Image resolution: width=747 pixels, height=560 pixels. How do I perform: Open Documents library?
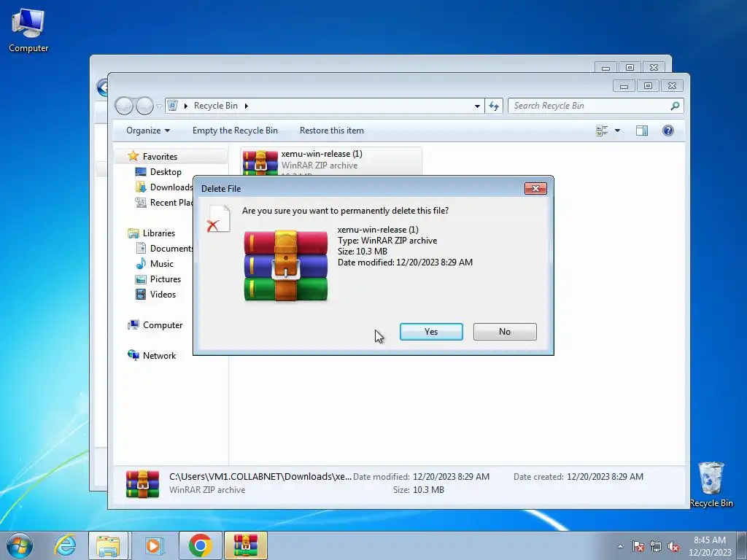(164, 248)
